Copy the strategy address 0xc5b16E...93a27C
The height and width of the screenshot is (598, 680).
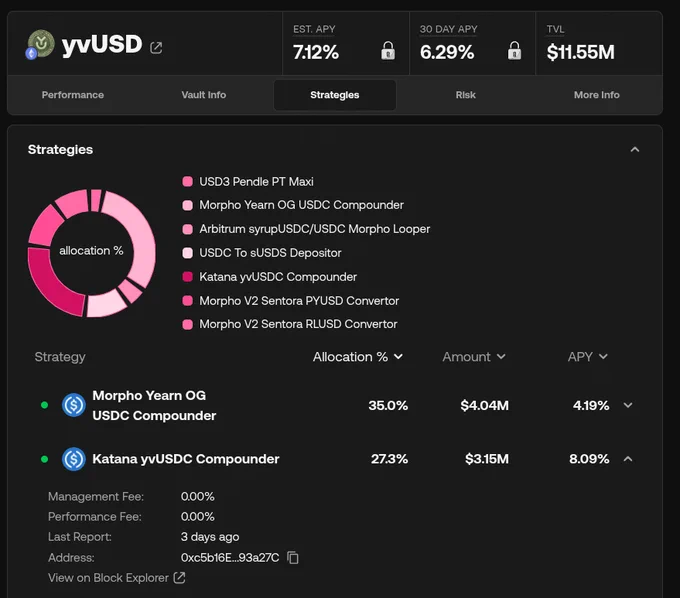(293, 557)
